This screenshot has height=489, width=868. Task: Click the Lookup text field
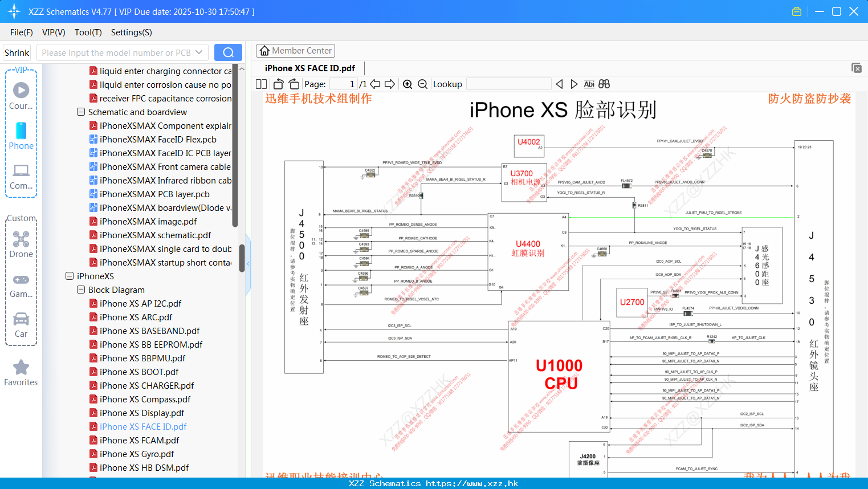[x=508, y=84]
